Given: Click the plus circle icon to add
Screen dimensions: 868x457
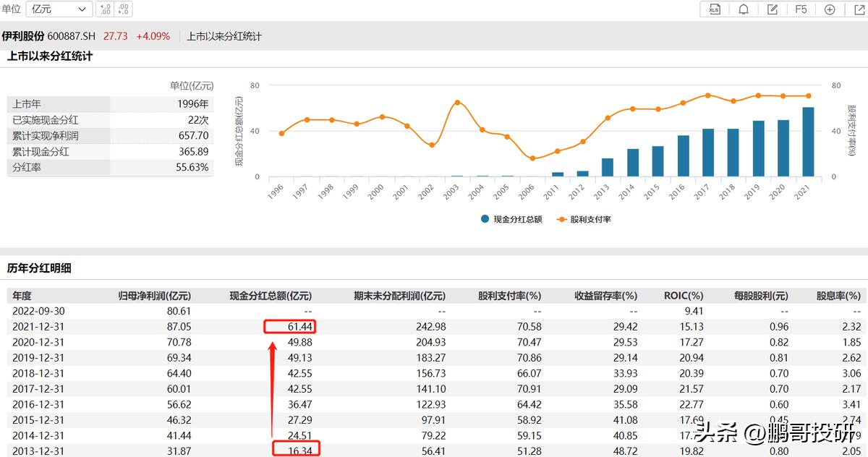Looking at the screenshot, I should (x=830, y=9).
